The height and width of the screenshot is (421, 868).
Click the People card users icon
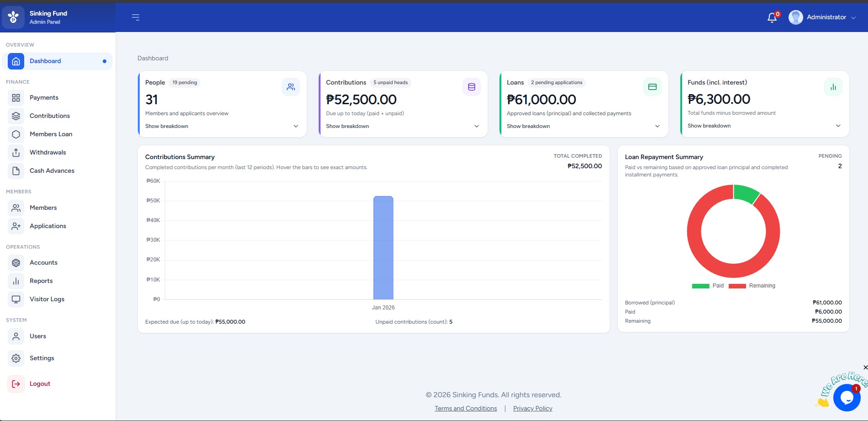(290, 87)
